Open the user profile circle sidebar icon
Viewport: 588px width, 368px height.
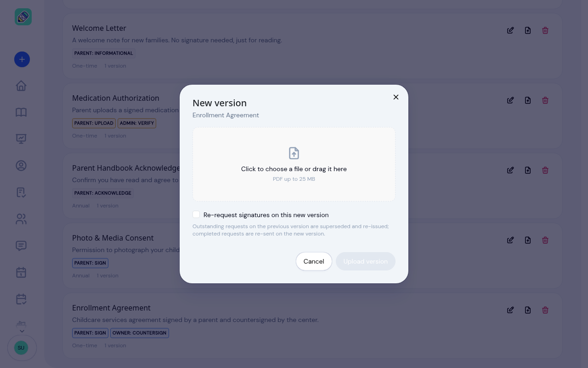pyautogui.click(x=21, y=166)
